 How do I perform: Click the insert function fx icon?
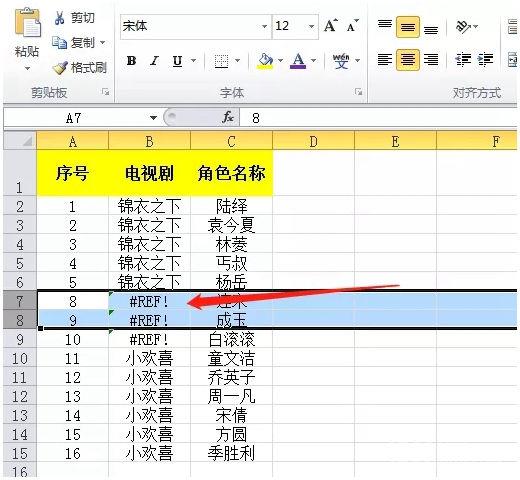(x=228, y=117)
